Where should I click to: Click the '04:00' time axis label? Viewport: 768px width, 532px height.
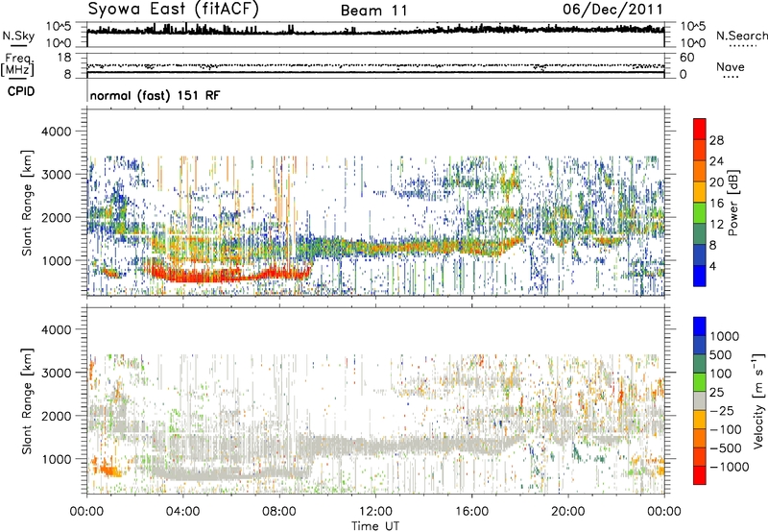point(182,512)
